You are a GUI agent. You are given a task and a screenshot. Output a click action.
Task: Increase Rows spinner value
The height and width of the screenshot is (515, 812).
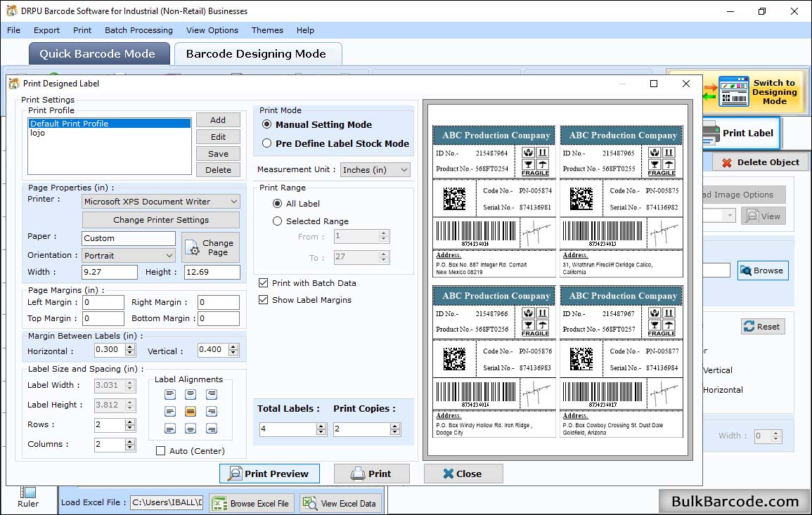pyautogui.click(x=129, y=422)
